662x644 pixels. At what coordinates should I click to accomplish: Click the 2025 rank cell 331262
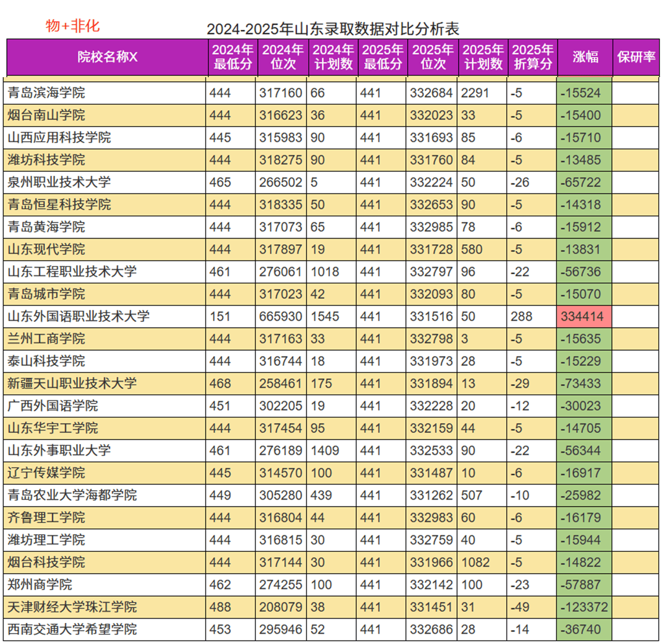click(432, 495)
